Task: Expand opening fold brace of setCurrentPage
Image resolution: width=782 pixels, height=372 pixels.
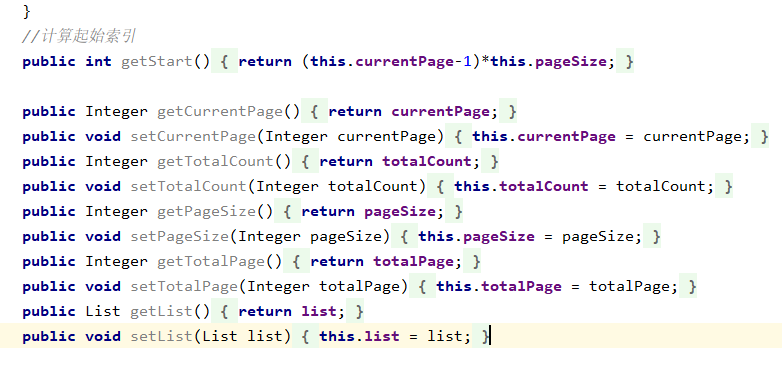Action: coord(458,136)
